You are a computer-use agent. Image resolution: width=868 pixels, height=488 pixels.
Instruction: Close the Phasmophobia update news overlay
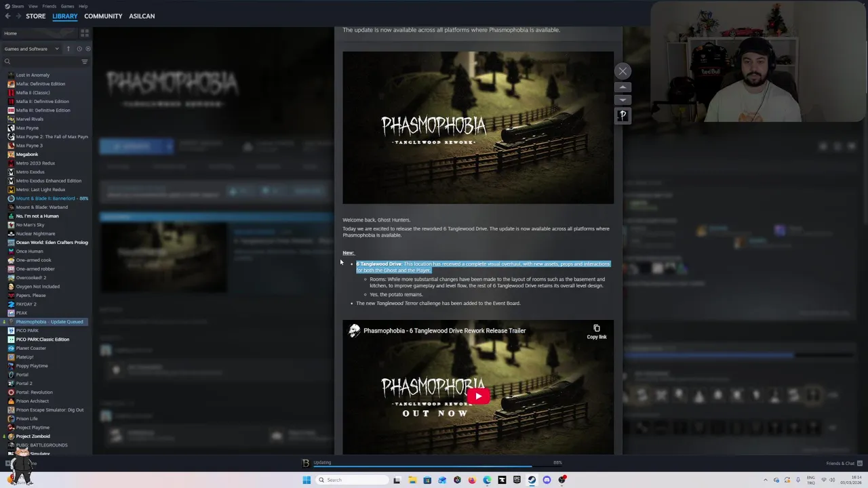pyautogui.click(x=623, y=71)
